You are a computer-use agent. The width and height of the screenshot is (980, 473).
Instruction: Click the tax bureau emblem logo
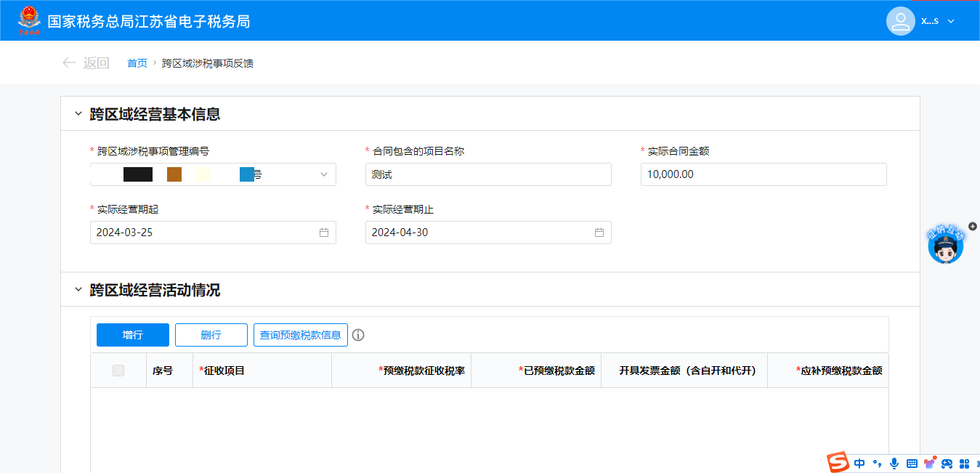click(x=30, y=21)
